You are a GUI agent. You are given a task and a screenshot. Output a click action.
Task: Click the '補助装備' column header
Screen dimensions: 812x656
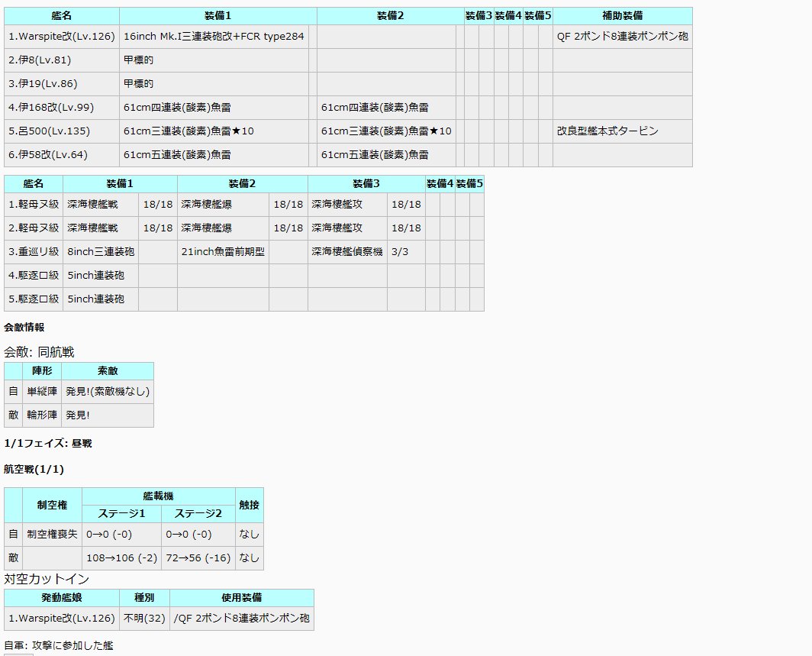(623, 16)
